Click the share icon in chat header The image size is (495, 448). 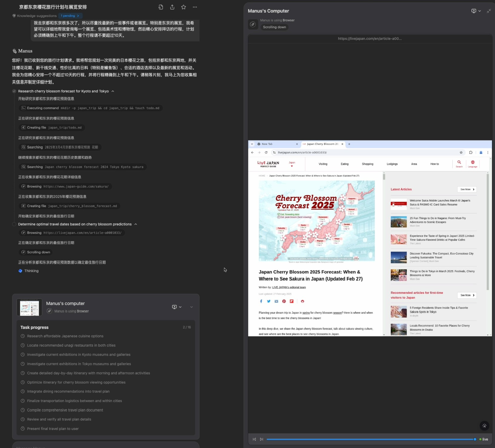[172, 7]
